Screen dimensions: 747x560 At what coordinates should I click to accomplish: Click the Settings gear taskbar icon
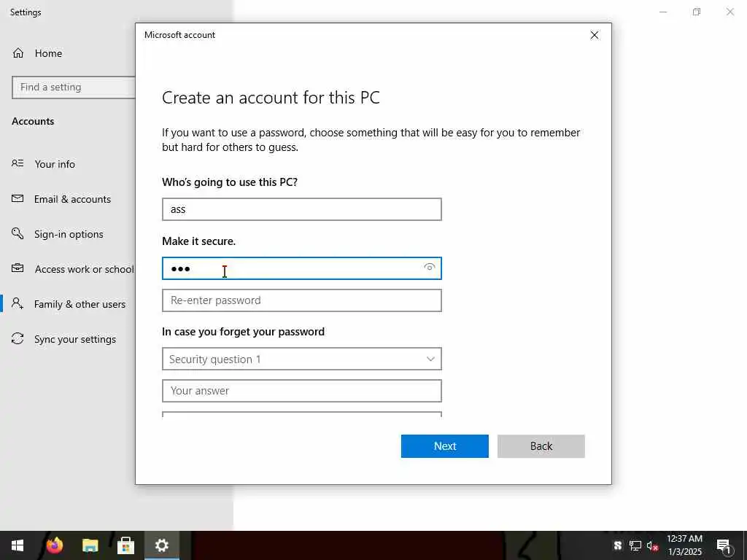pos(161,545)
